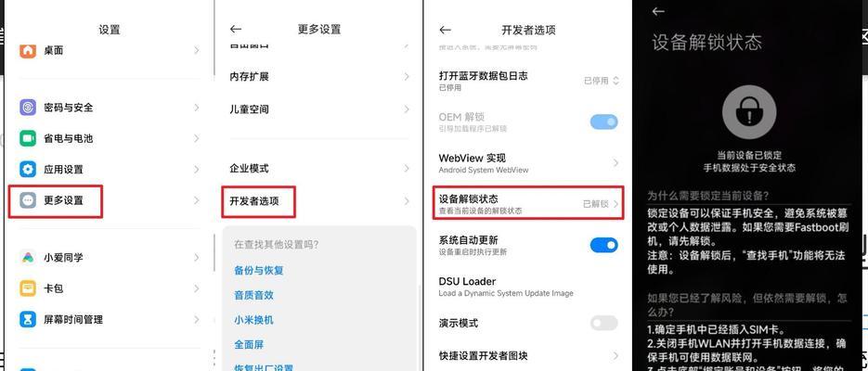Tap the 小爱同学 assistant icon

pyautogui.click(x=28, y=257)
